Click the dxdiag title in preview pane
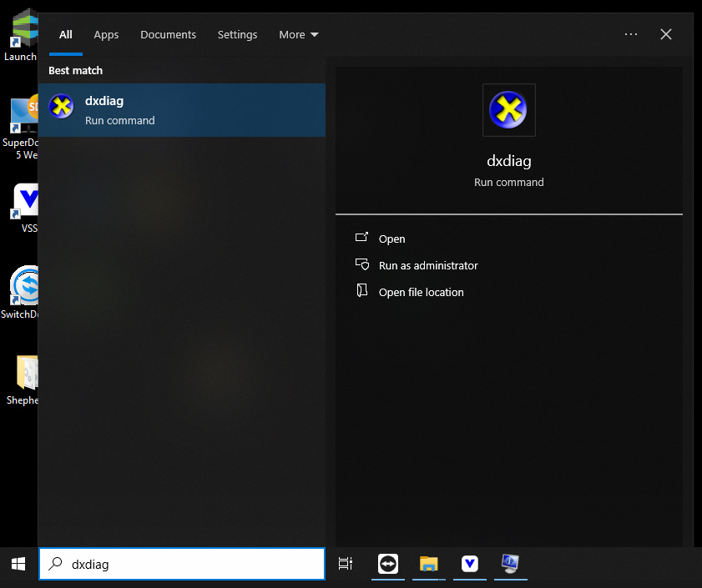The image size is (702, 588). click(x=508, y=161)
